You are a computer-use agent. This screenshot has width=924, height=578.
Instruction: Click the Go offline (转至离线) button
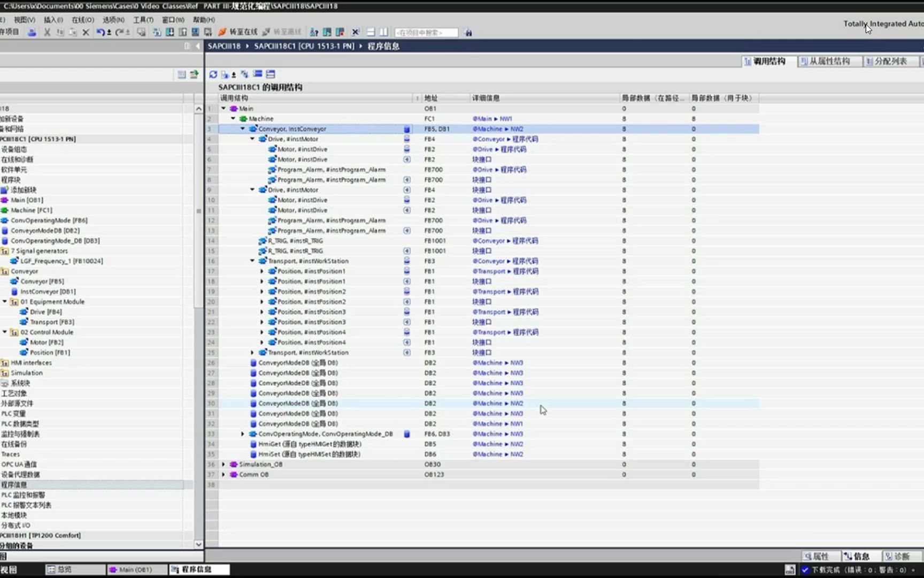tap(282, 32)
